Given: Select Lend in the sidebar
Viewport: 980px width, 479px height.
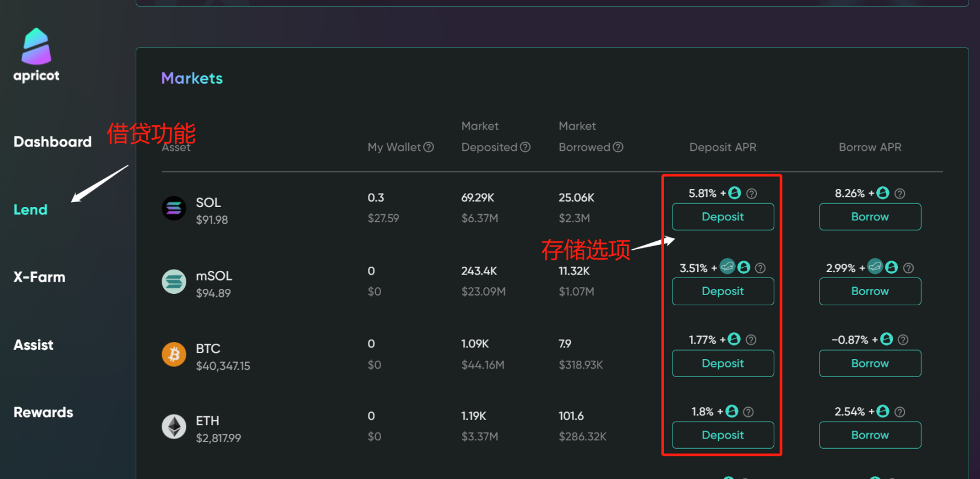Looking at the screenshot, I should click(x=30, y=210).
